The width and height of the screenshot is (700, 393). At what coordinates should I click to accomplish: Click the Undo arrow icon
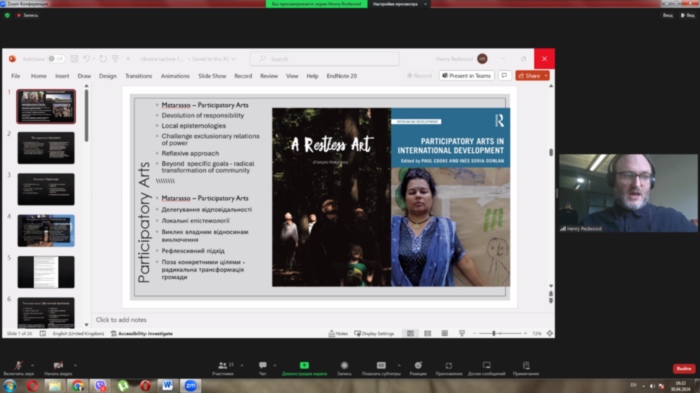(87, 59)
